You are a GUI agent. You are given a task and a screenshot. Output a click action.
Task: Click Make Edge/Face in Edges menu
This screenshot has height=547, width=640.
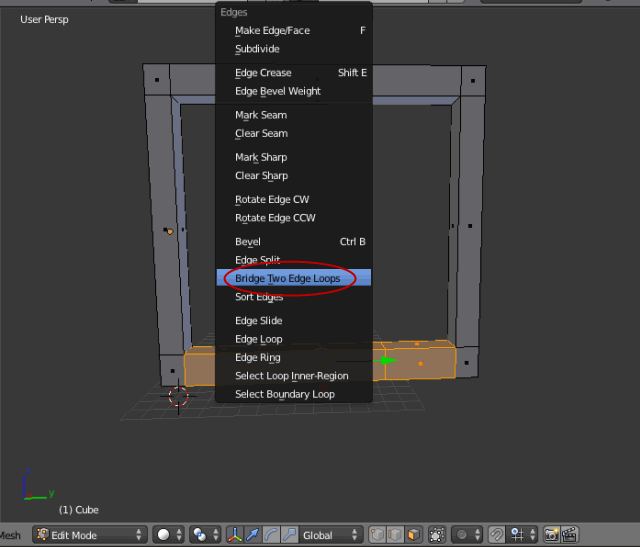point(293,31)
